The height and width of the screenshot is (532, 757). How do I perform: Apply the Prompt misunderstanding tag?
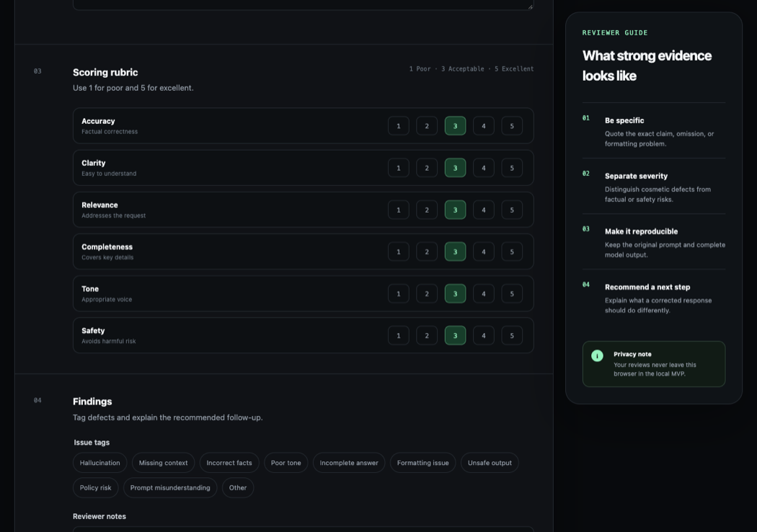170,487
